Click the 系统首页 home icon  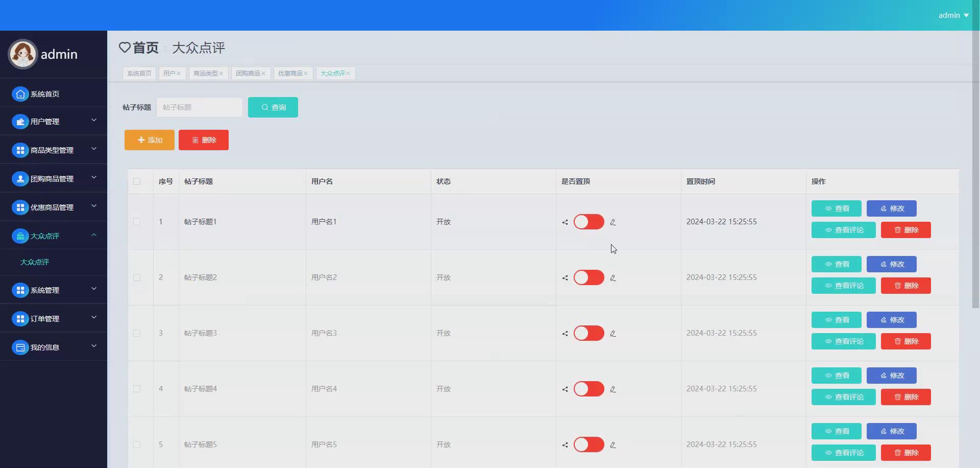(x=20, y=94)
